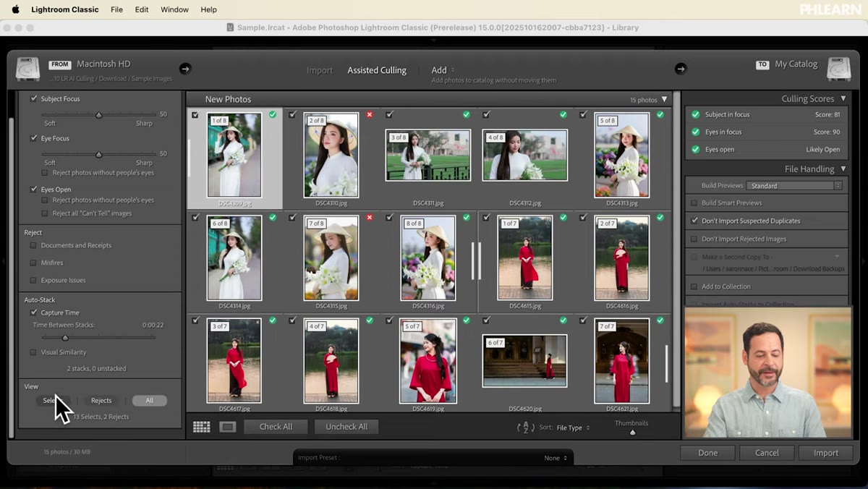Show only Rejects in View
The image size is (868, 489).
[101, 400]
